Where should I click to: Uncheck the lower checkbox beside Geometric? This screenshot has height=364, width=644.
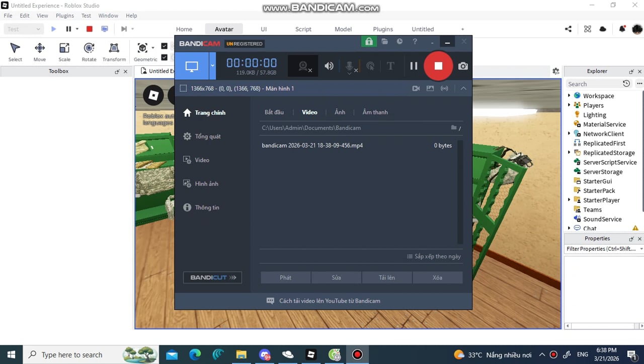click(x=164, y=57)
